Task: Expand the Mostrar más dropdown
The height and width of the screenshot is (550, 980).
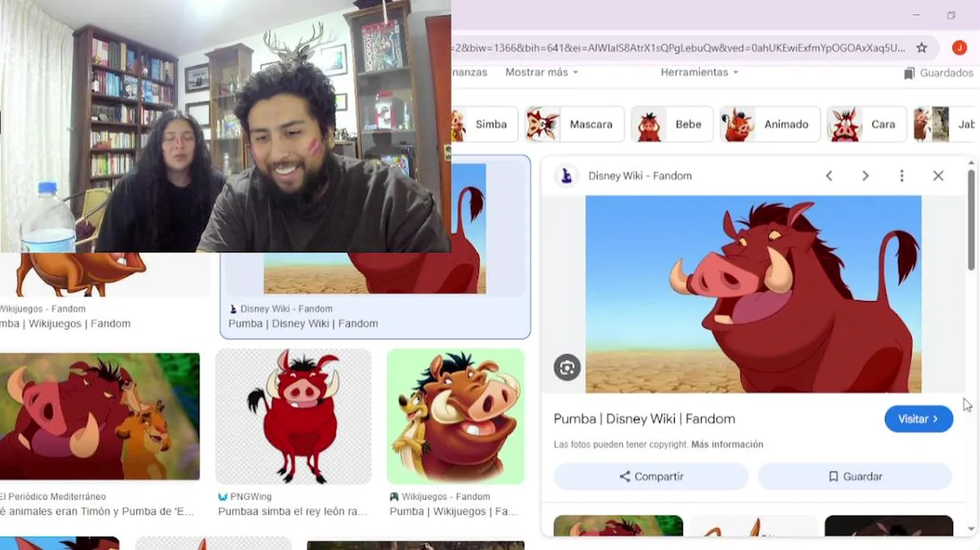Action: click(x=542, y=72)
